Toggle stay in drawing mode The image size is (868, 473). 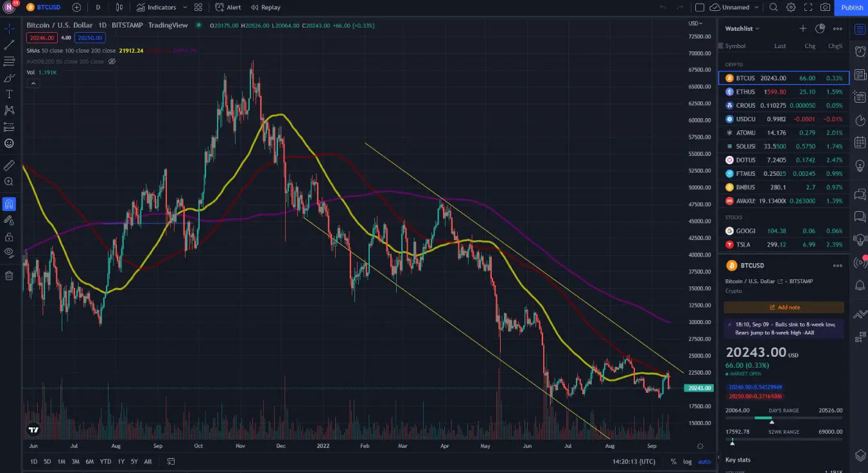[9, 220]
